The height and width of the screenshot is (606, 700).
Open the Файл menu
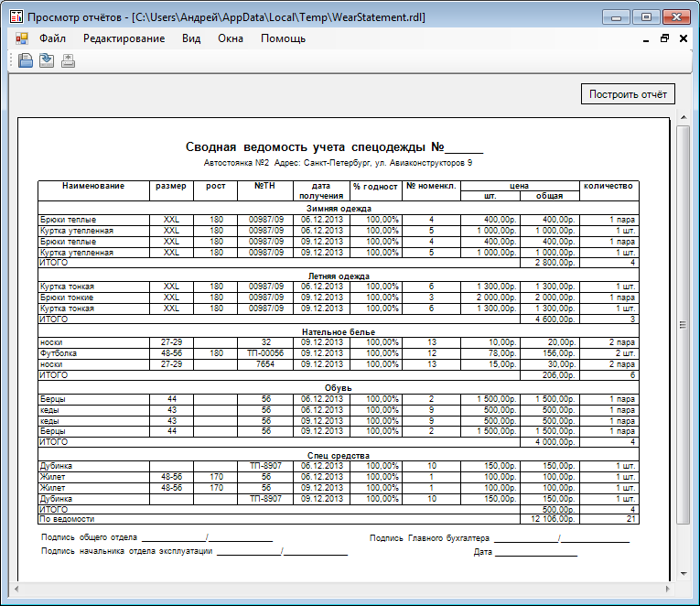point(52,38)
